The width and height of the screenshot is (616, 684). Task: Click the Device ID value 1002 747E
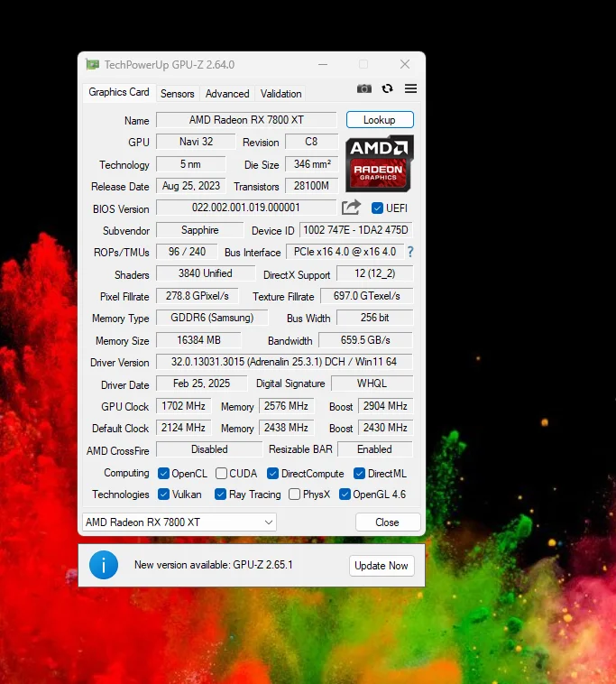(355, 230)
